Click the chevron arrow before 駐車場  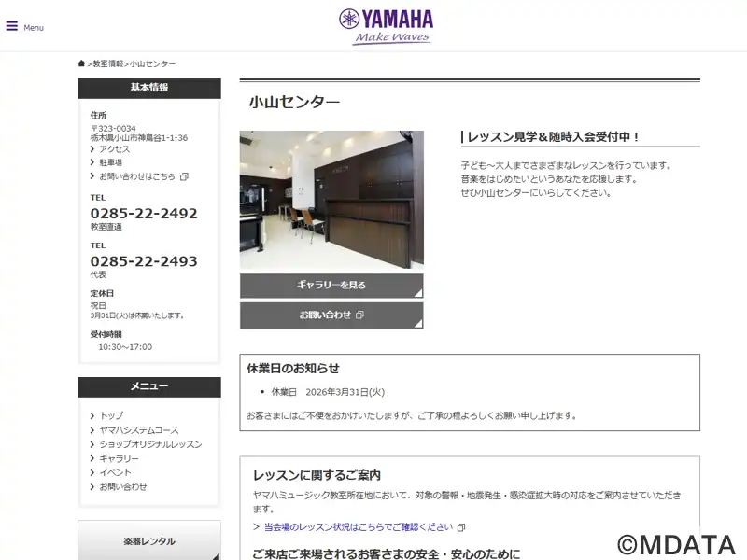(92, 162)
